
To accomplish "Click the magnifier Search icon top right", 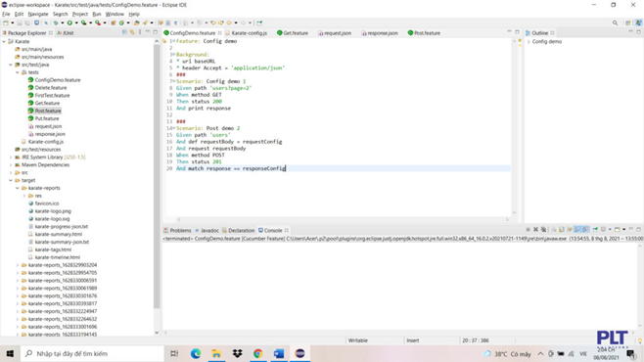I will coord(615,23).
